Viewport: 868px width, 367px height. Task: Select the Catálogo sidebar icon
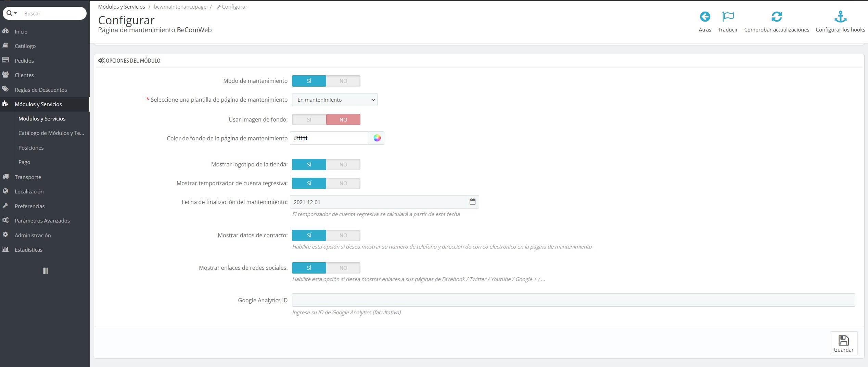6,46
